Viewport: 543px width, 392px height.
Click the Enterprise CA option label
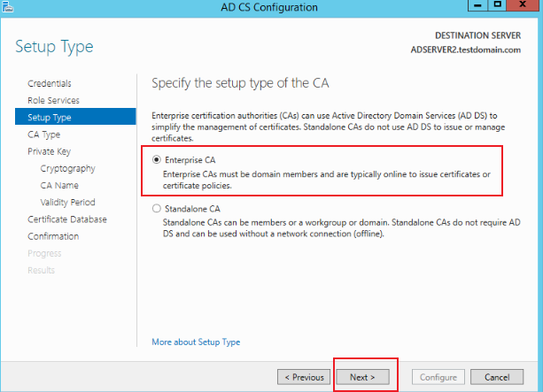[x=190, y=160]
